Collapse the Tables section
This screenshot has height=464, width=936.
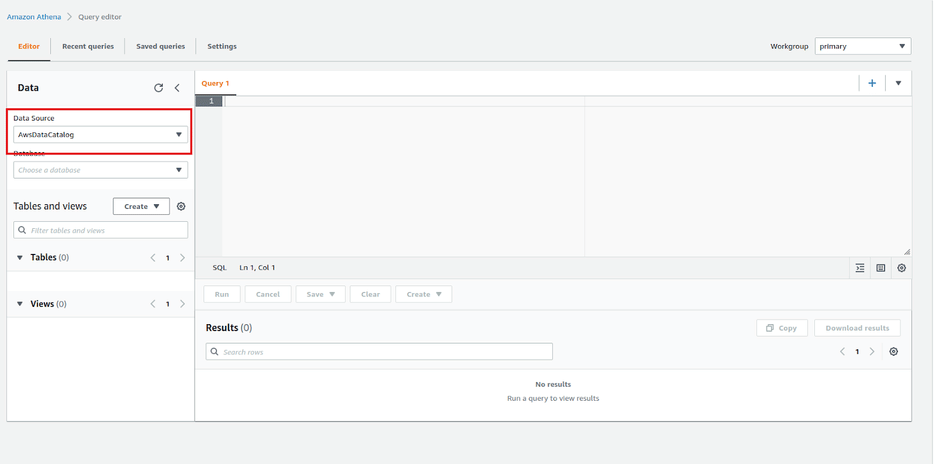[20, 258]
